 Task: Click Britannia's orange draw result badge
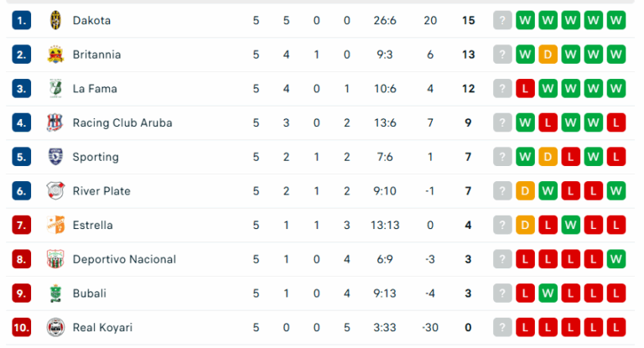tap(548, 55)
